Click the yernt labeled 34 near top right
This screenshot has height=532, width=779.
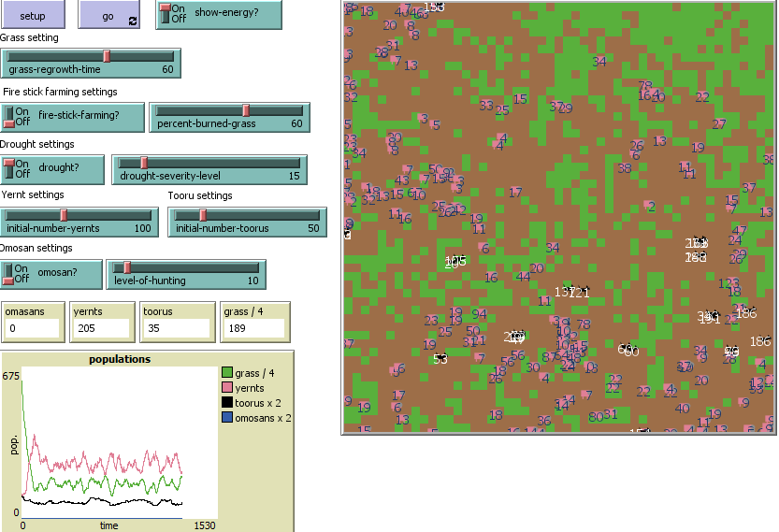[599, 62]
